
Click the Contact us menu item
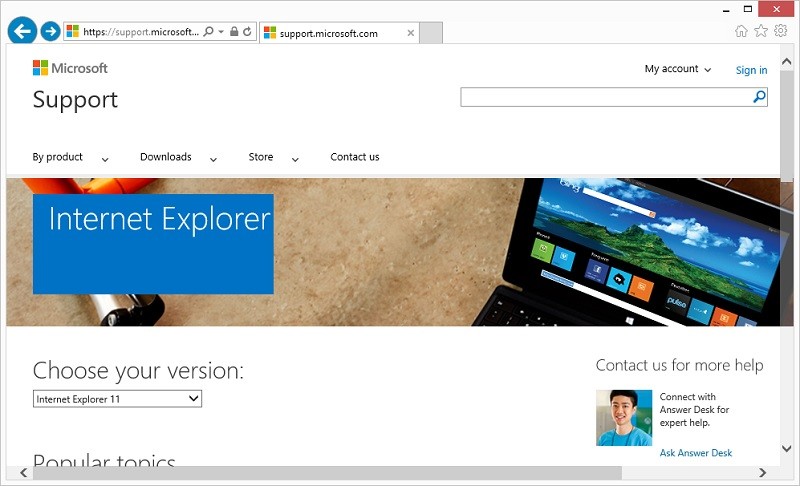pos(355,157)
